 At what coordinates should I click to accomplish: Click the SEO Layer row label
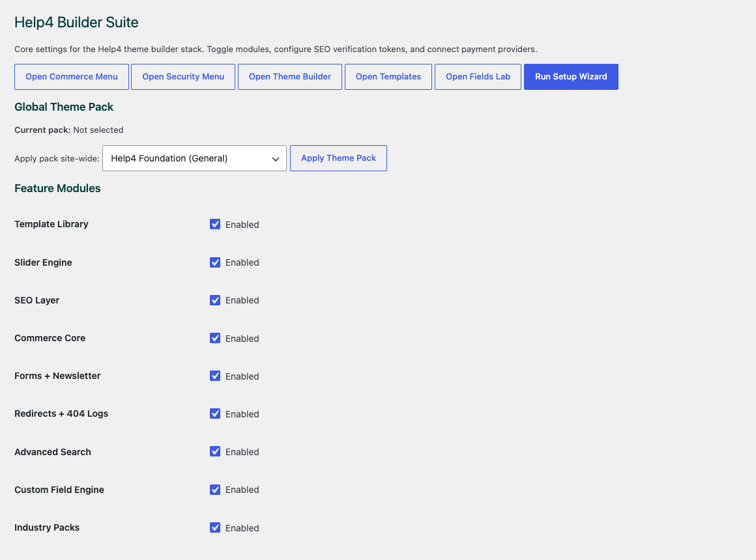(36, 300)
